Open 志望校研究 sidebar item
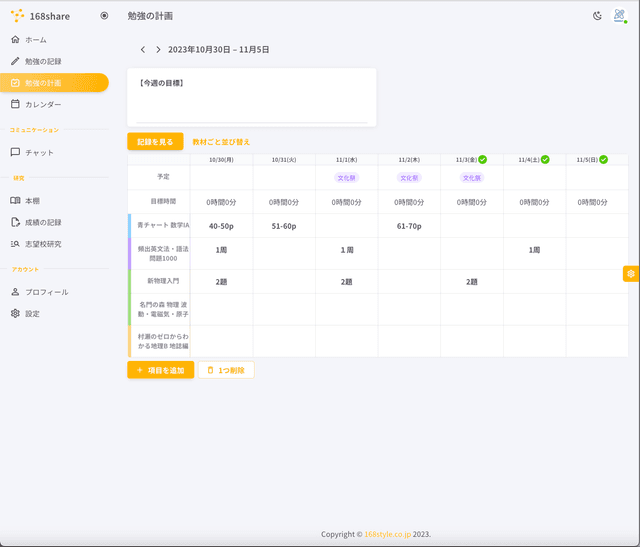This screenshot has width=640, height=547. tap(55, 244)
